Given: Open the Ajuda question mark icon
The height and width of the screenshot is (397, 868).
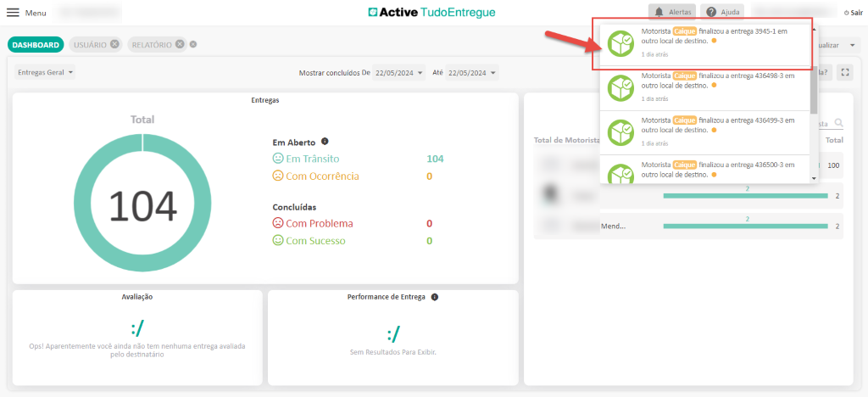Looking at the screenshot, I should [x=711, y=13].
